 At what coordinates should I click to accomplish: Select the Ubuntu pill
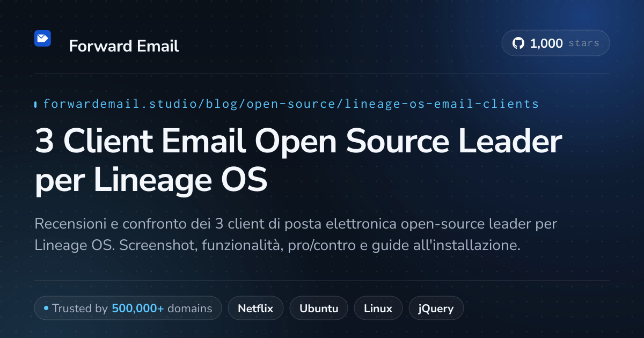click(x=319, y=308)
